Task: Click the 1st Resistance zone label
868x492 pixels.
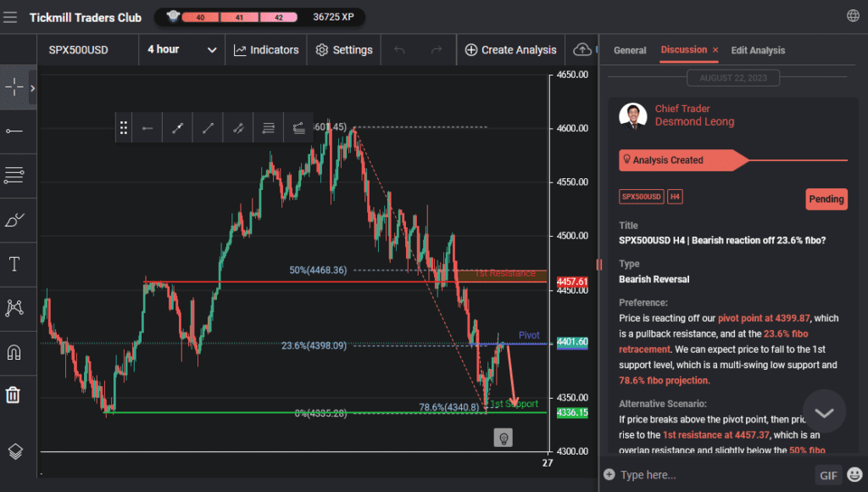Action: [505, 273]
